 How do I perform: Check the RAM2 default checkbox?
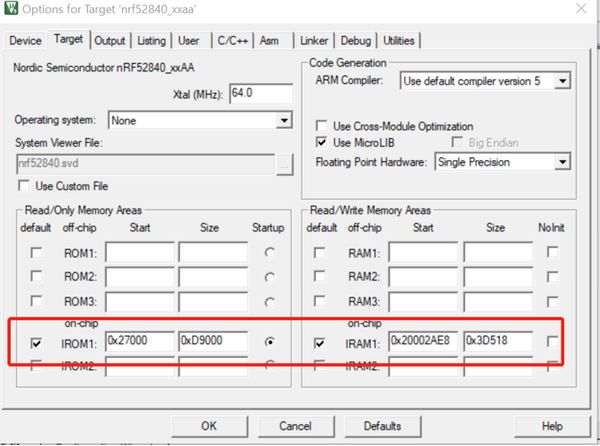[x=320, y=276]
